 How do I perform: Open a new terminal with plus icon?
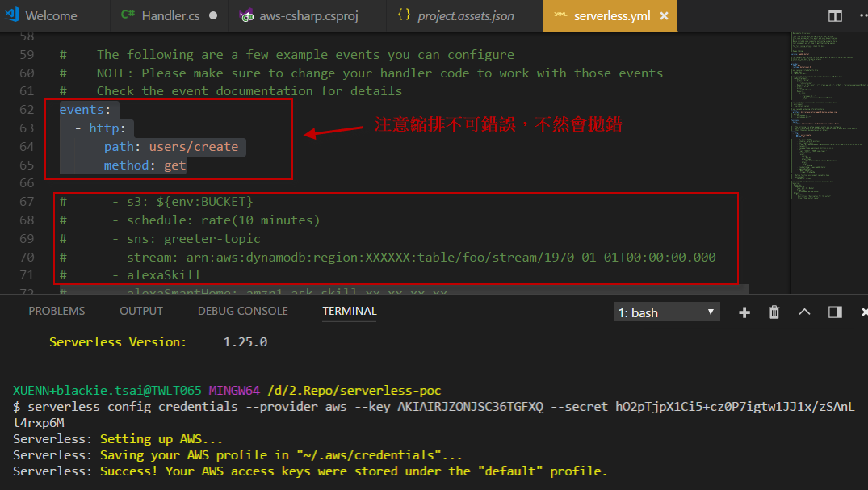click(x=744, y=312)
